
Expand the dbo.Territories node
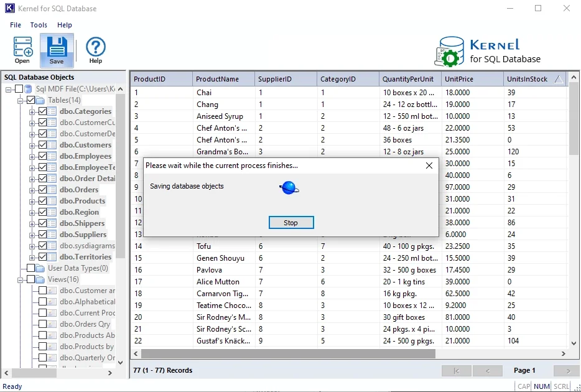point(32,258)
